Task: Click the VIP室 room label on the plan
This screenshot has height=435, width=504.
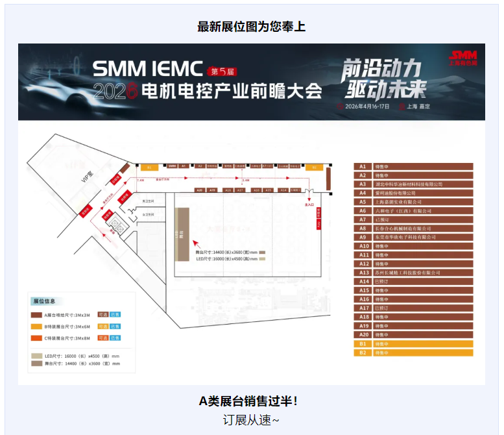Action: click(88, 176)
